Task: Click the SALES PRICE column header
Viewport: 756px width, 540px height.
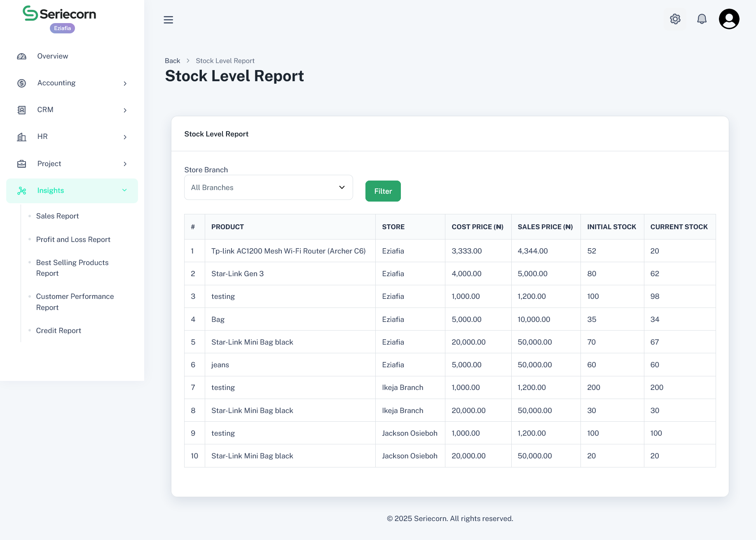Action: (545, 227)
